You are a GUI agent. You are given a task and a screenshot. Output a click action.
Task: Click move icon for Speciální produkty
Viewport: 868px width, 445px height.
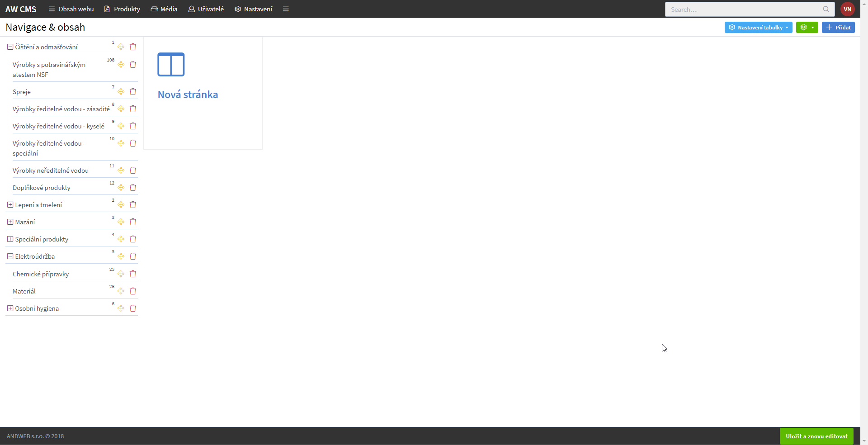121,239
